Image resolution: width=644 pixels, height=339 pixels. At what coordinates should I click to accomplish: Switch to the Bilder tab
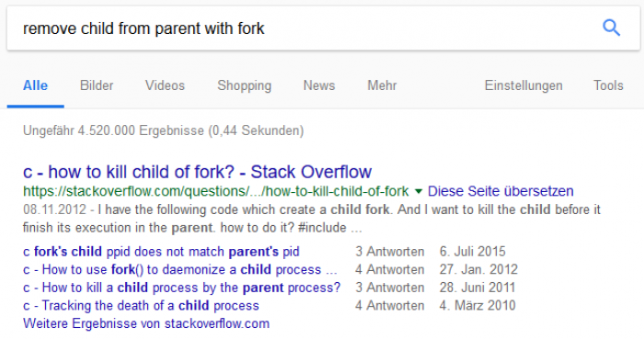[x=97, y=85]
